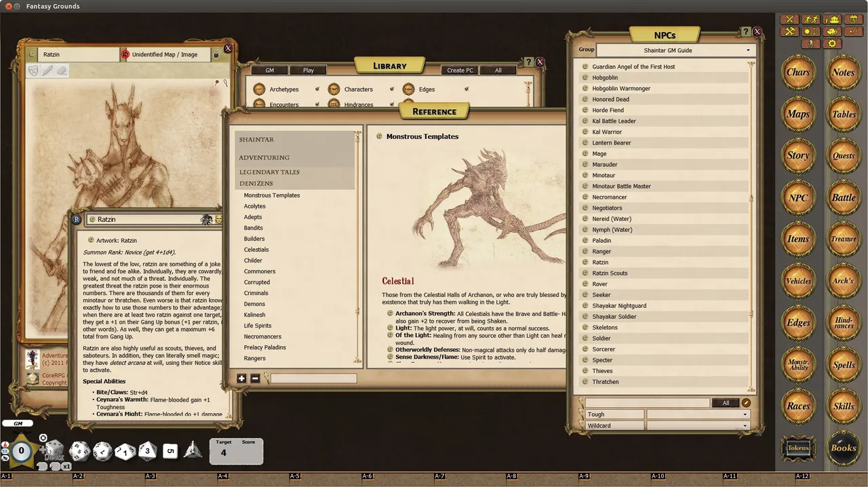Viewport: 868px width, 487px height.
Task: Open the NPC sidebar button
Action: [798, 197]
